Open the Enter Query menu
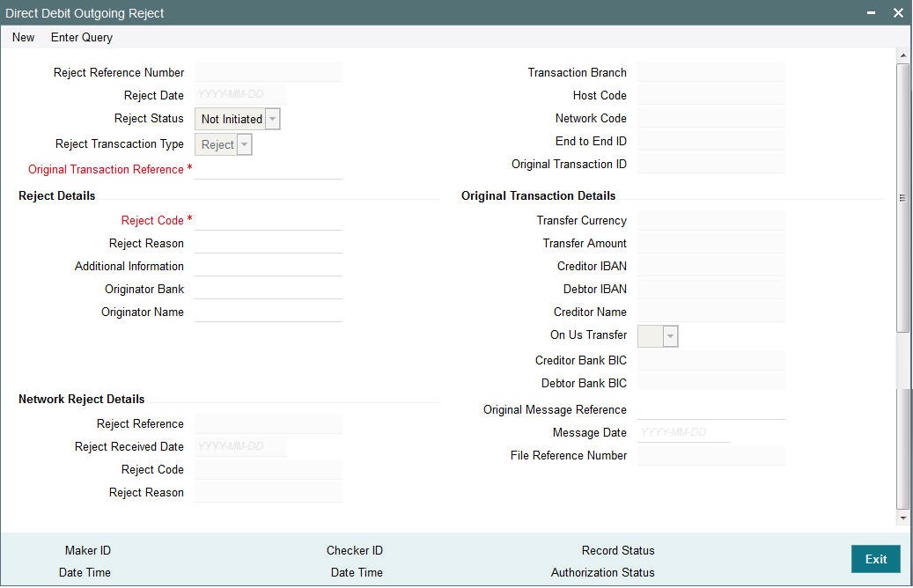This screenshot has height=588, width=913. coord(81,38)
